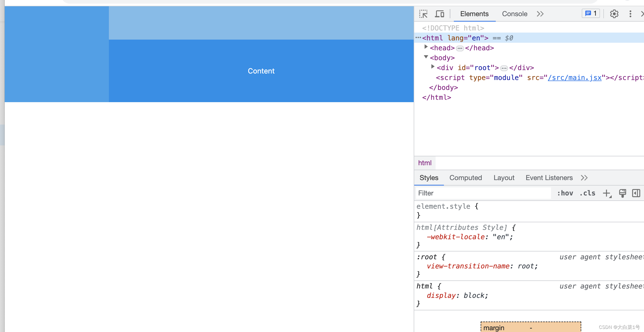Image resolution: width=644 pixels, height=332 pixels.
Task: Switch to the Elements tab
Action: pyautogui.click(x=474, y=14)
